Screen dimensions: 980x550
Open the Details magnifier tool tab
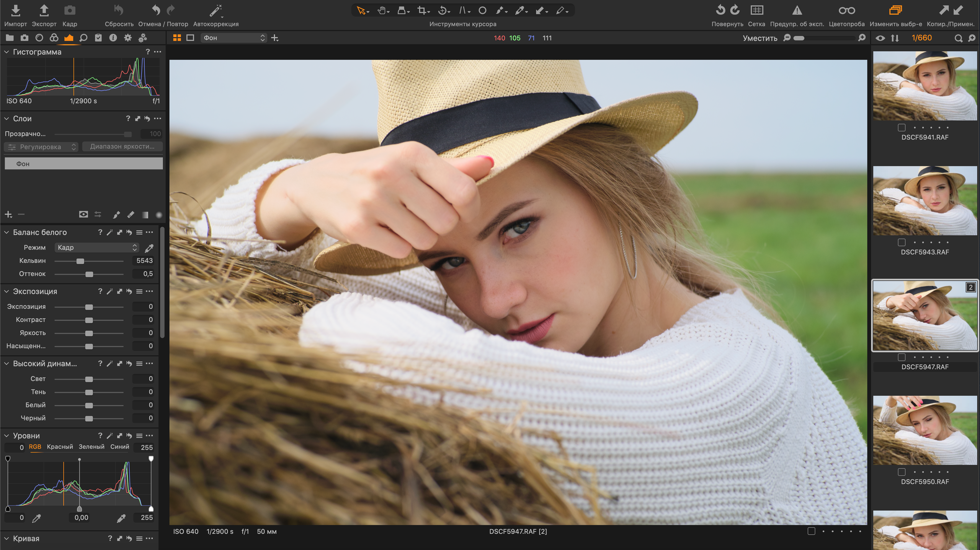(x=83, y=38)
